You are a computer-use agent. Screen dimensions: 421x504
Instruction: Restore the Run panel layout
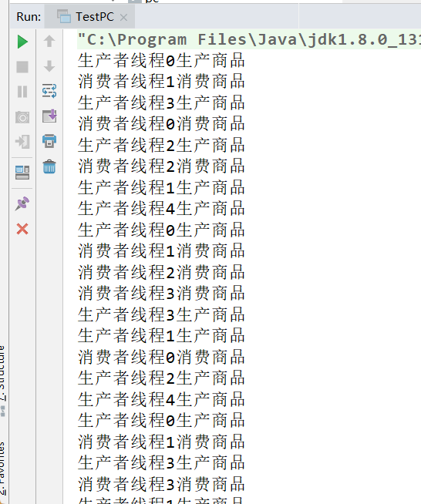22,172
